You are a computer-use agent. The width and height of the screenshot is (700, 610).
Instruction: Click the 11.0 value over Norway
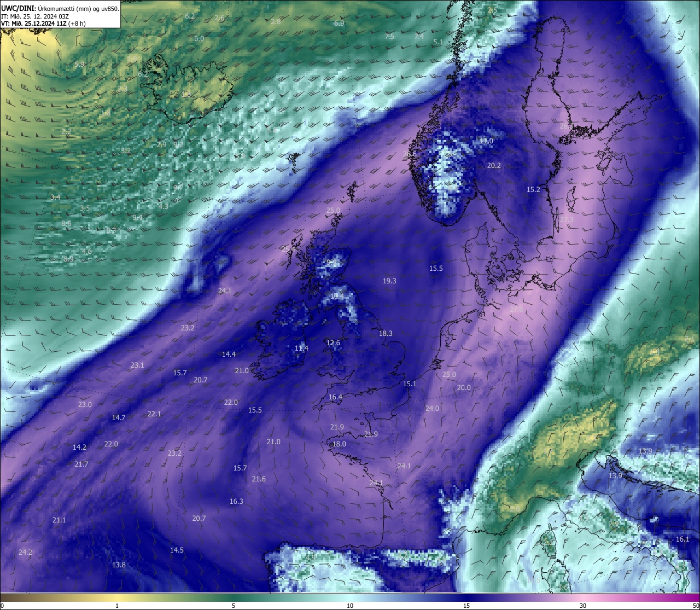coord(486,141)
